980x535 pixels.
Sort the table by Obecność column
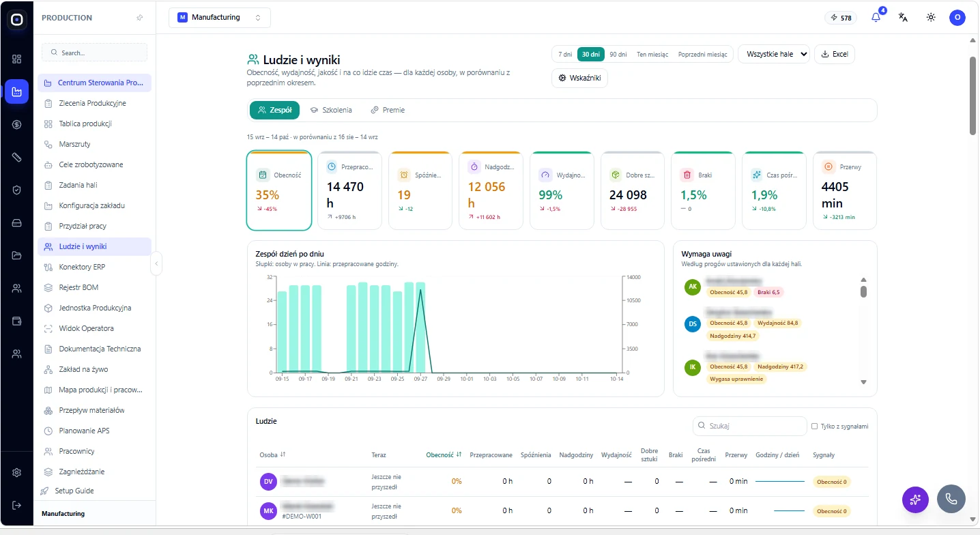(x=444, y=454)
